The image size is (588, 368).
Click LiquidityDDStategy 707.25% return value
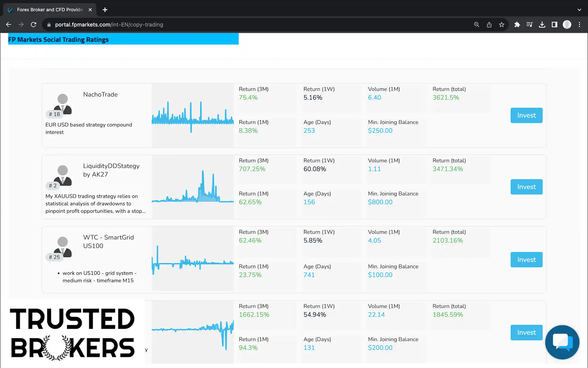click(x=252, y=169)
